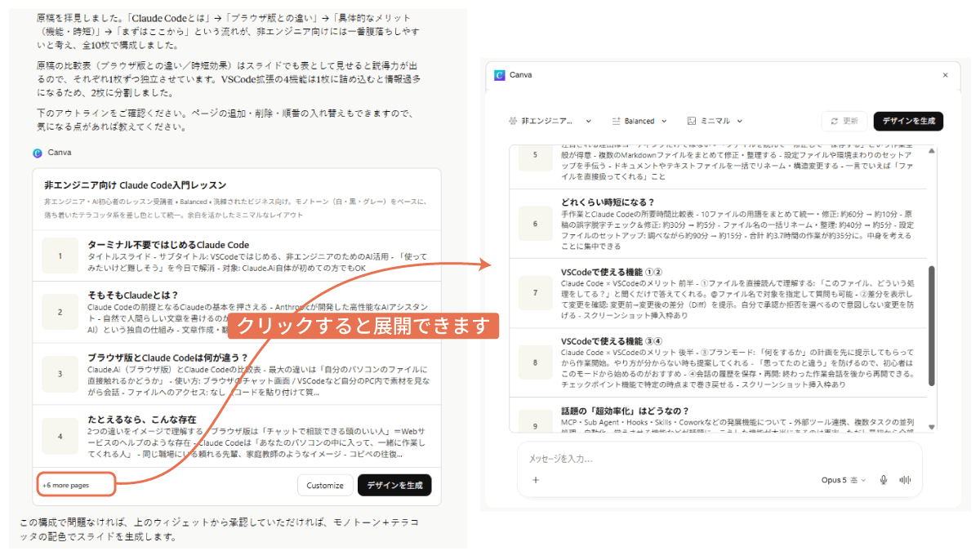Viewport: 980px width, 551px height.
Task: Open the 非エンジニア audience dropdown
Action: click(550, 121)
